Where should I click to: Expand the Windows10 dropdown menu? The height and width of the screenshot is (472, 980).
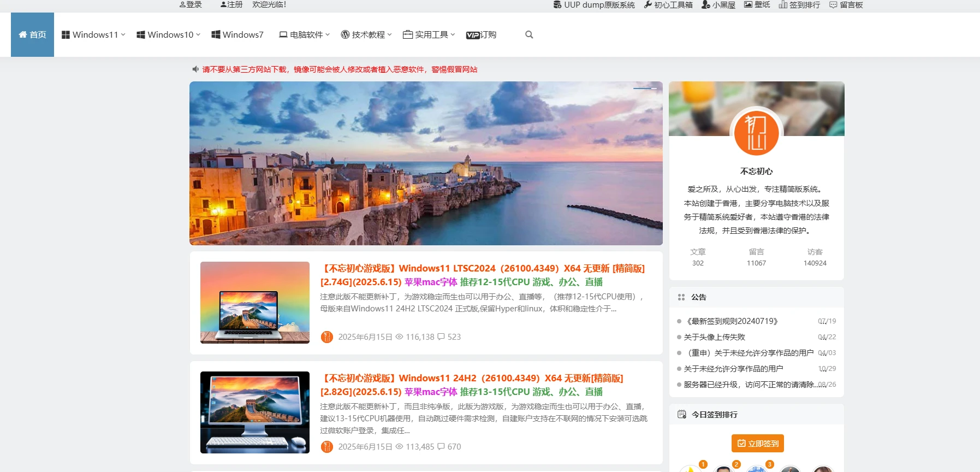pyautogui.click(x=168, y=34)
